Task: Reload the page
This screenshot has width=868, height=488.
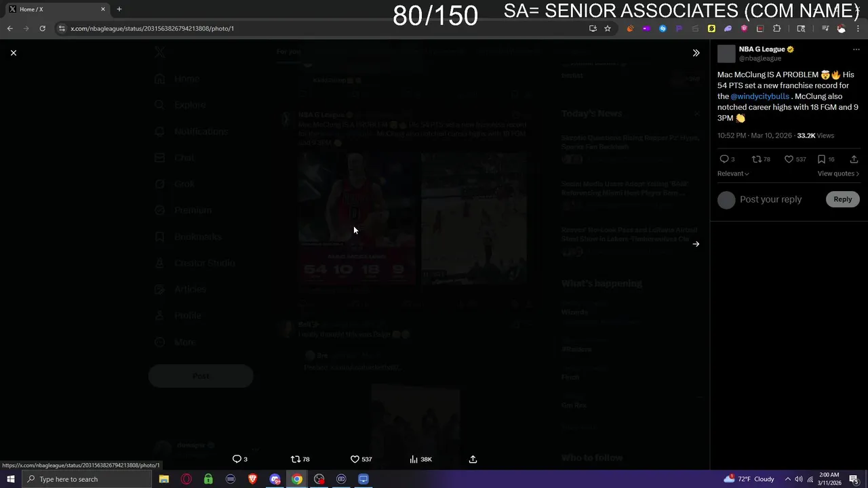Action: point(42,28)
